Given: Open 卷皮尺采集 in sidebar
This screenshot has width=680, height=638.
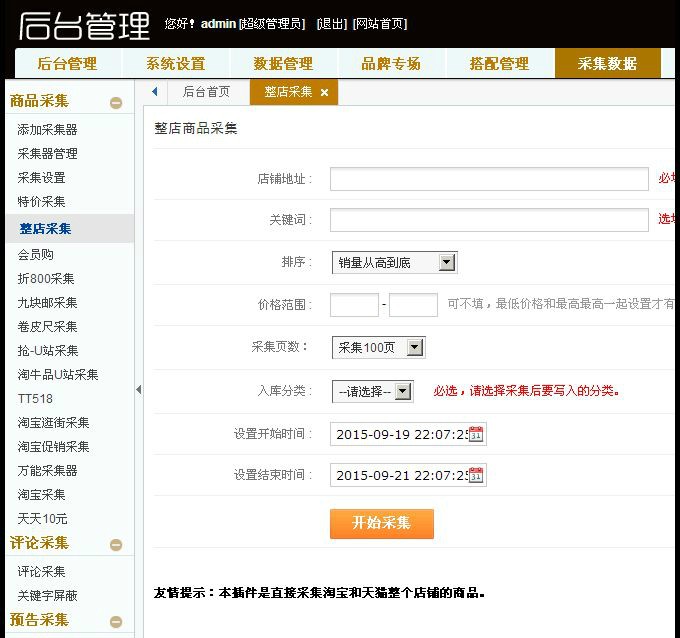Looking at the screenshot, I should (x=47, y=327).
